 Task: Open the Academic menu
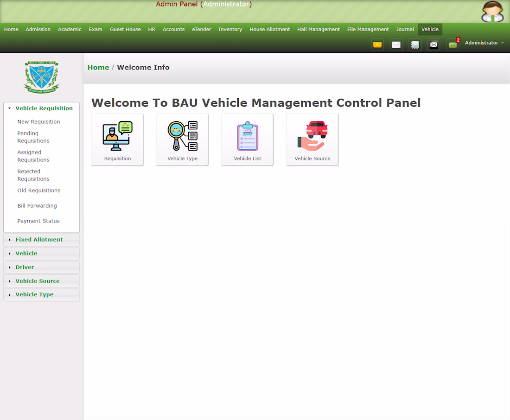pyautogui.click(x=70, y=29)
